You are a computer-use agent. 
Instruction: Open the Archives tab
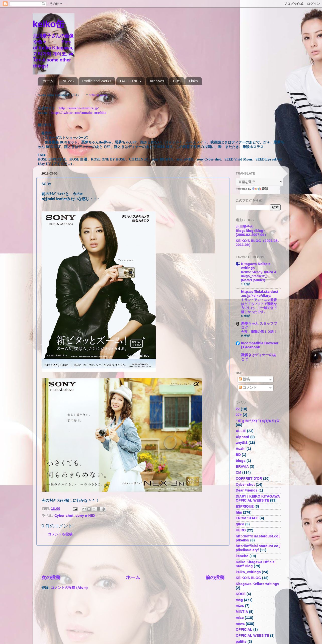pyautogui.click(x=157, y=81)
